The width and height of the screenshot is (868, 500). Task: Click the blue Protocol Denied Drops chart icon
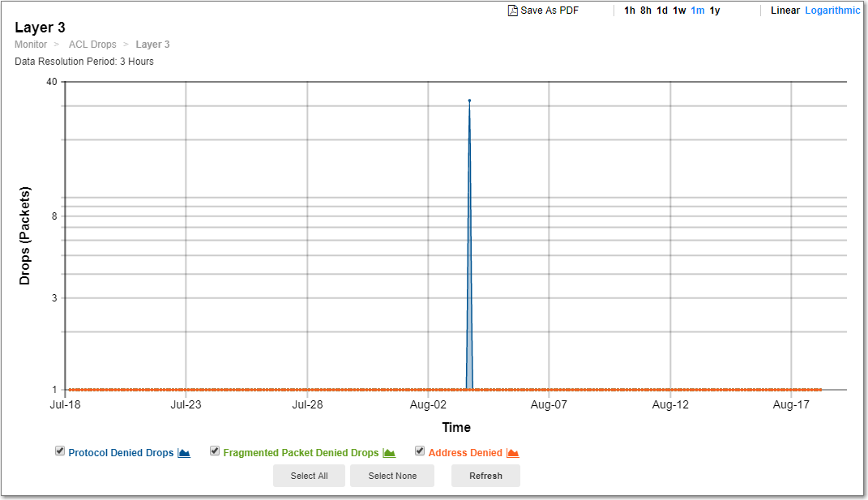pyautogui.click(x=184, y=453)
